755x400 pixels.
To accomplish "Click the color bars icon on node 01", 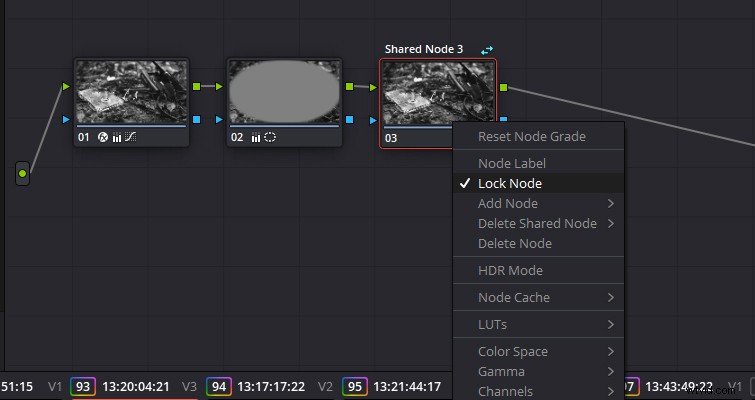I will (x=117, y=138).
